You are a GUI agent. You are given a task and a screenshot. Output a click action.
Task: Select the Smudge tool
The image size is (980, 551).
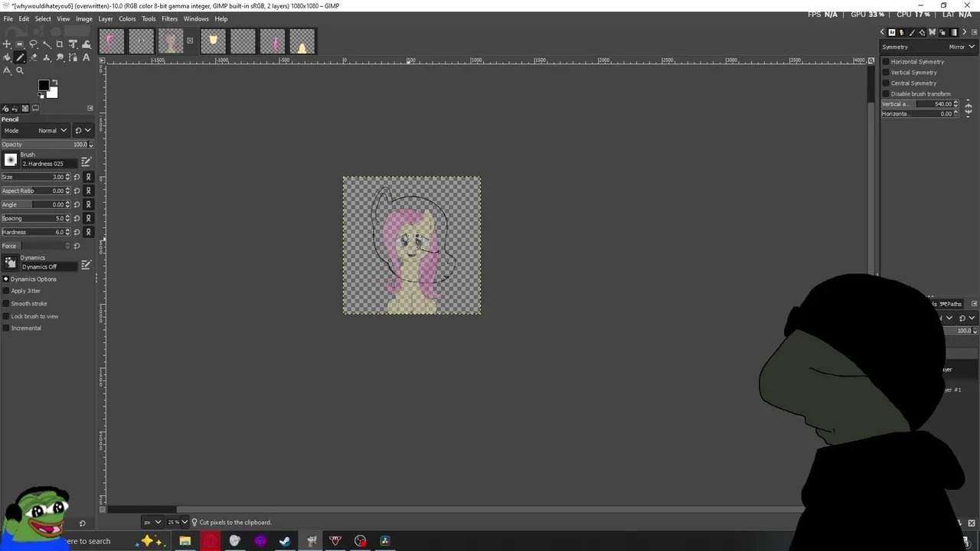pyautogui.click(x=60, y=57)
